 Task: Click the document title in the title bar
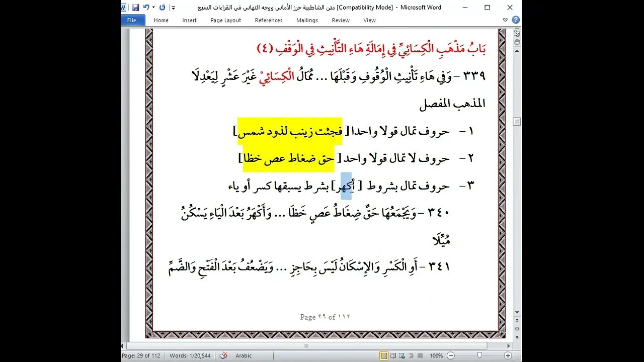coord(319,7)
